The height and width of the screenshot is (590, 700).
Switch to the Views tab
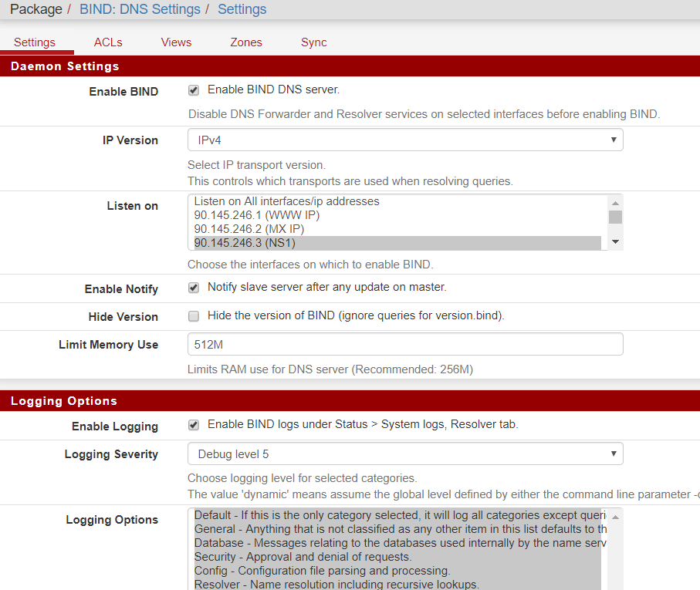point(176,42)
